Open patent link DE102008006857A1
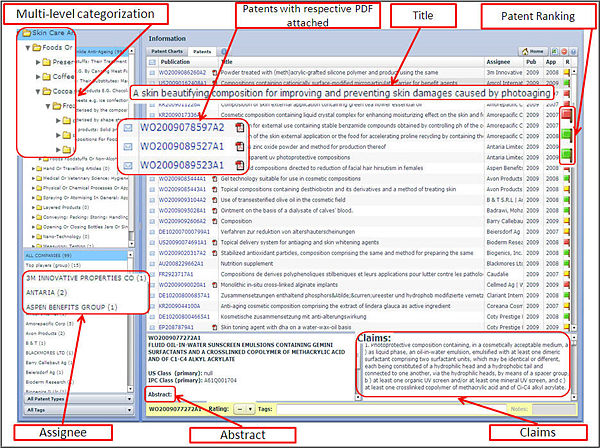The image size is (600, 448). coord(184,296)
